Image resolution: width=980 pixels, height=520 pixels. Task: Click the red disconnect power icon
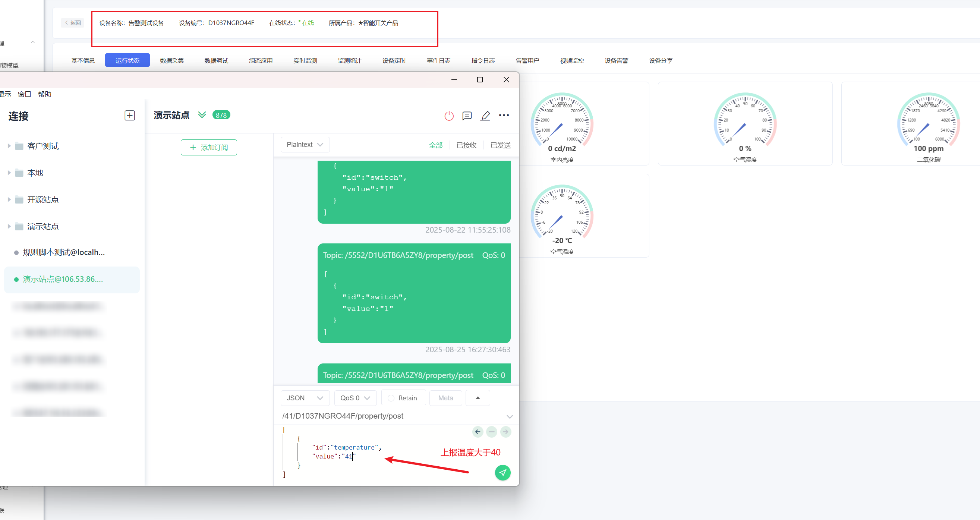[449, 116]
